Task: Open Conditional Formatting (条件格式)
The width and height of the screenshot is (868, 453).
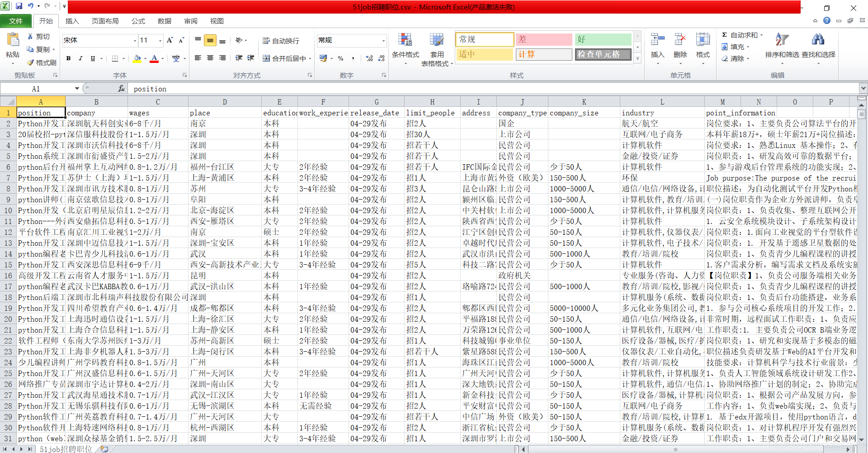Action: pyautogui.click(x=405, y=49)
